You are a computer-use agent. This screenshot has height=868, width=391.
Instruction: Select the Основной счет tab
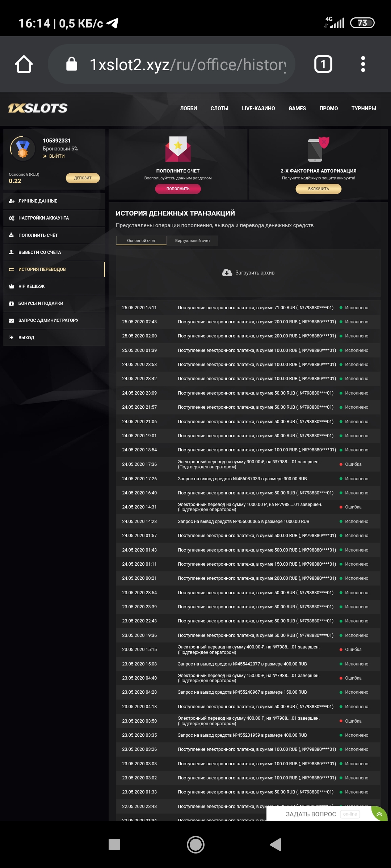141,241
